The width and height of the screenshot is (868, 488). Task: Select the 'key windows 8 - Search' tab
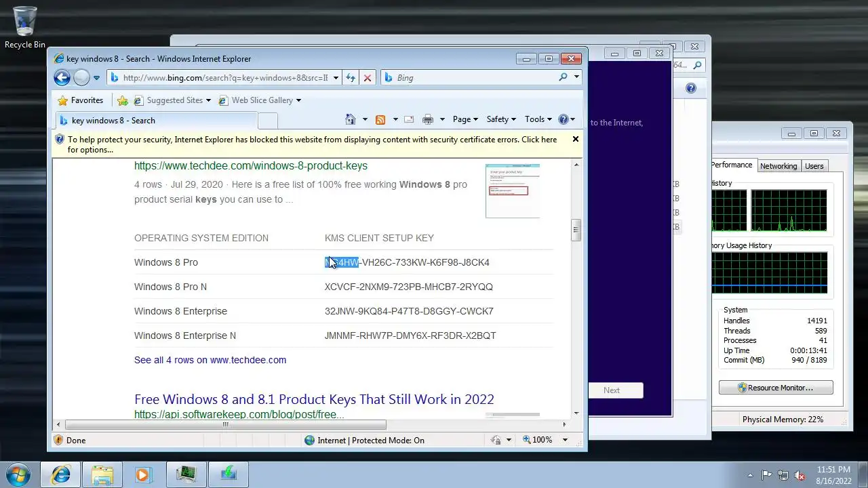pos(156,121)
